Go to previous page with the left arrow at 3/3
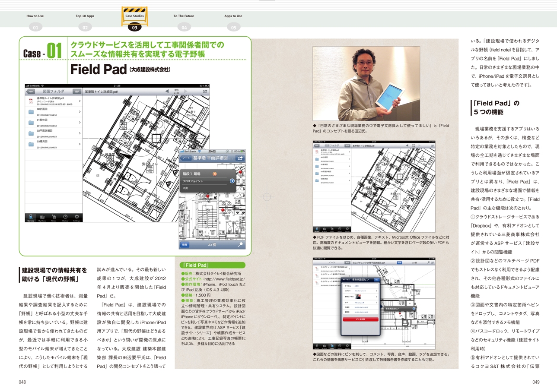Image resolution: width=557 pixels, height=392 pixels. coord(167,92)
